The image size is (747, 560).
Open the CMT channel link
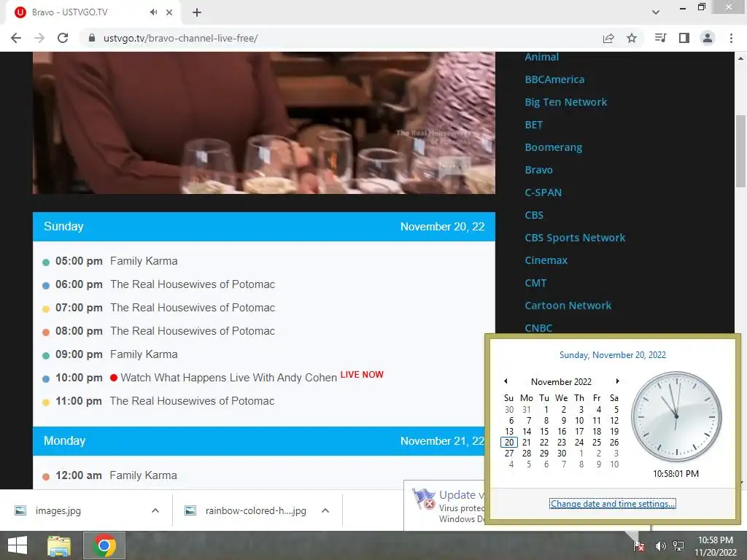535,283
